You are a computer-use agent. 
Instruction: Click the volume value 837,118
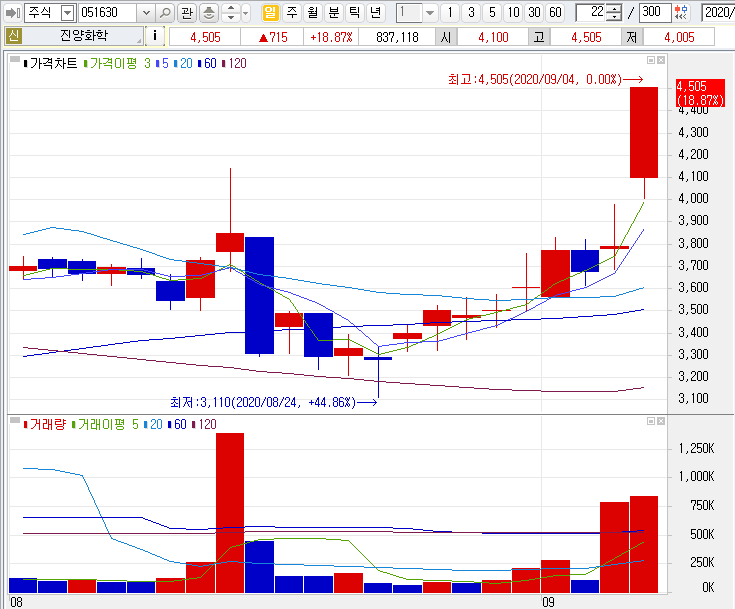(397, 37)
